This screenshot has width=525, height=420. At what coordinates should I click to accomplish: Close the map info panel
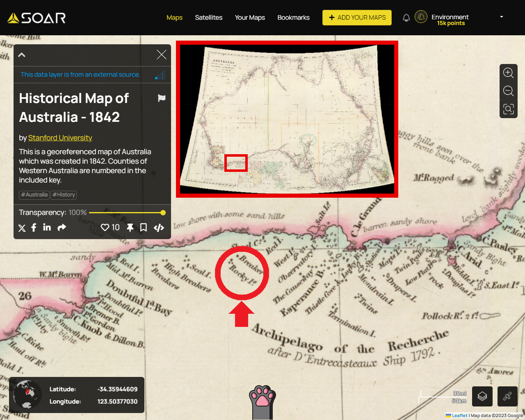pyautogui.click(x=162, y=55)
